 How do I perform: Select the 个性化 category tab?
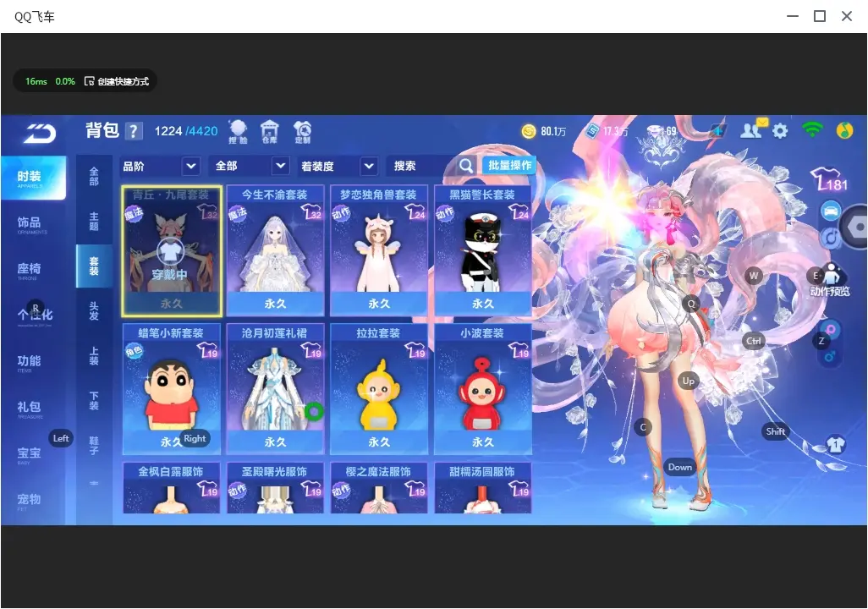[x=33, y=316]
